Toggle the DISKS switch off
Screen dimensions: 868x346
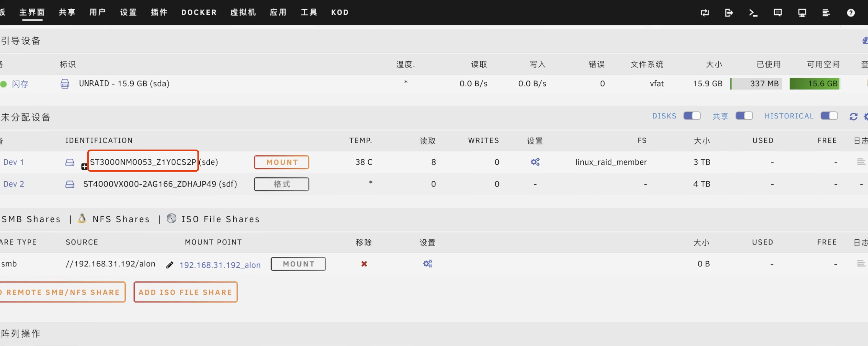tap(692, 116)
